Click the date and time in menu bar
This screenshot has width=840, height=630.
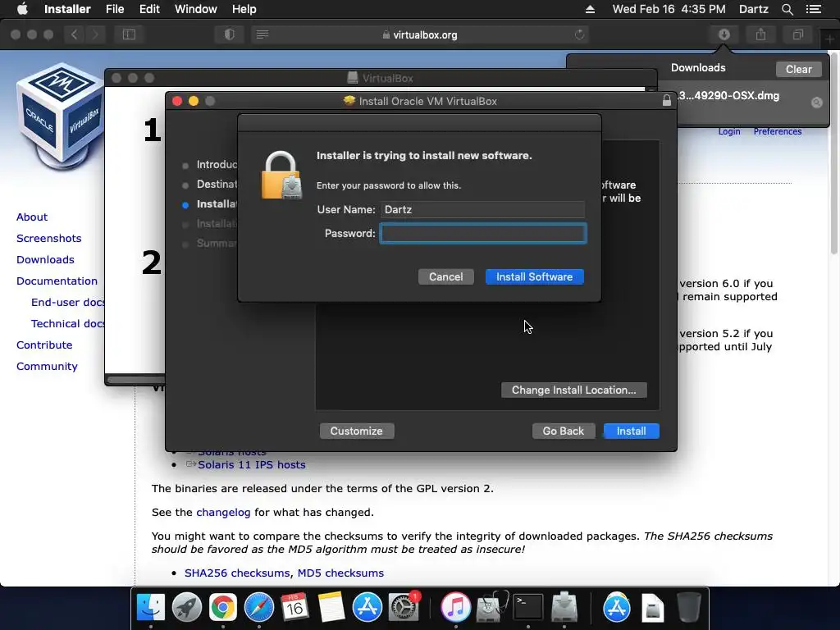pos(669,9)
